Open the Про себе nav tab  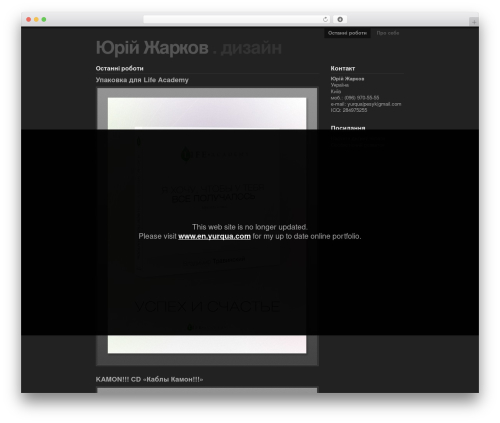tap(388, 33)
